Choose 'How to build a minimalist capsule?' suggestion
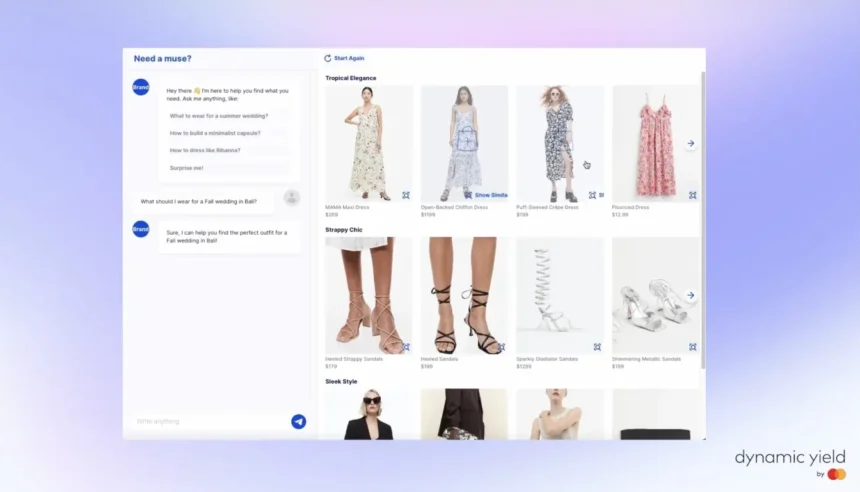This screenshot has width=860, height=492. [227, 133]
